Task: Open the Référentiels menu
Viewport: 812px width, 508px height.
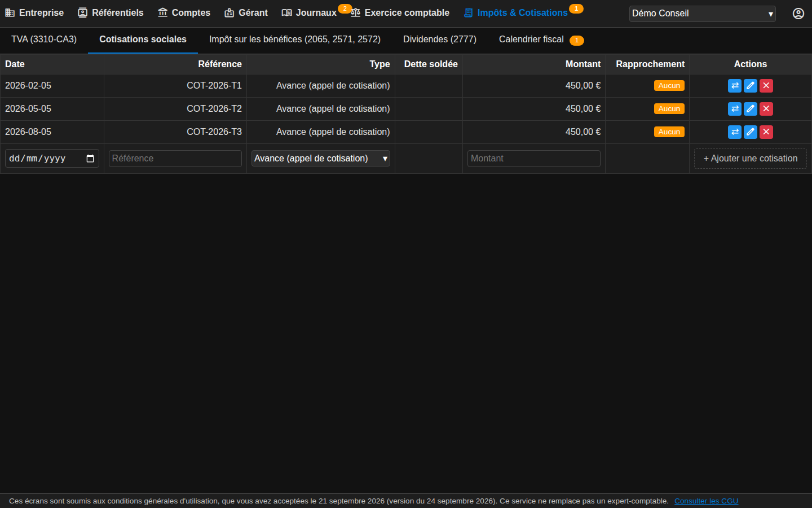Action: pos(111,13)
